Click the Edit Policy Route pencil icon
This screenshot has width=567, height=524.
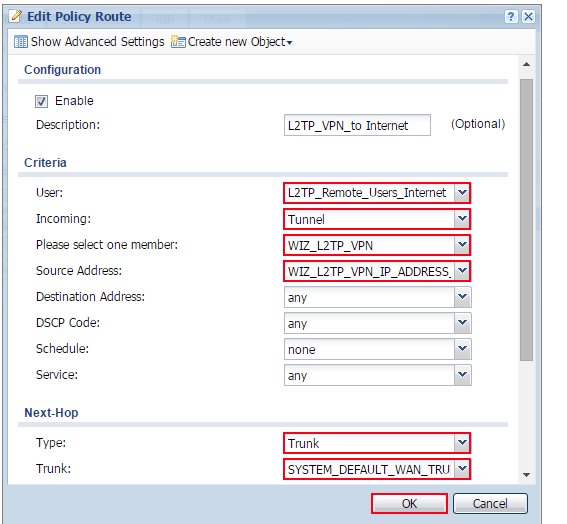pyautogui.click(x=15, y=16)
